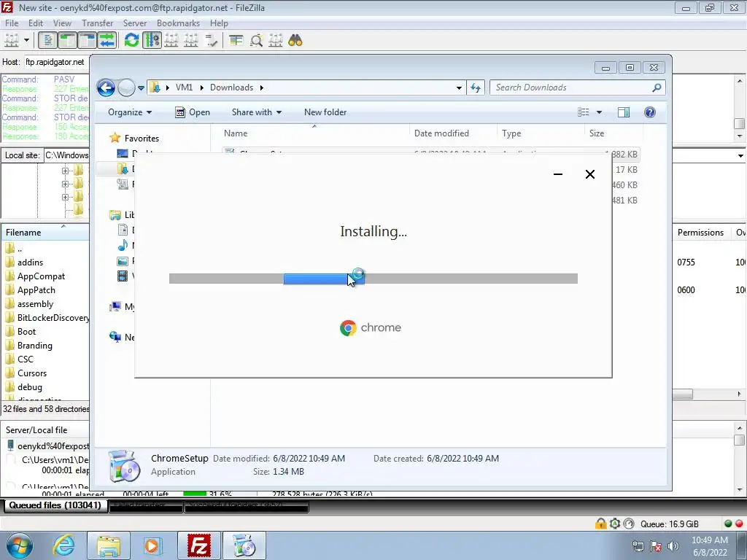Open the Share with dropdown
This screenshot has height=560, width=747.
[256, 112]
